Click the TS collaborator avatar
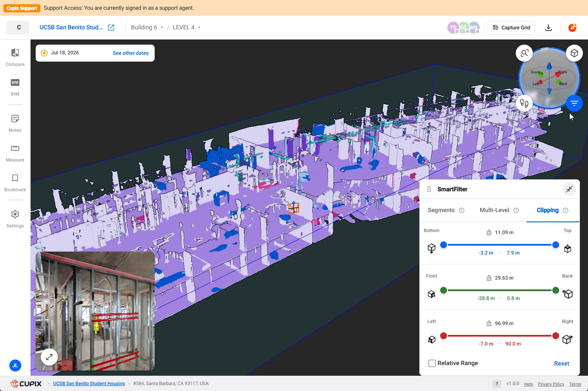 pyautogui.click(x=453, y=28)
